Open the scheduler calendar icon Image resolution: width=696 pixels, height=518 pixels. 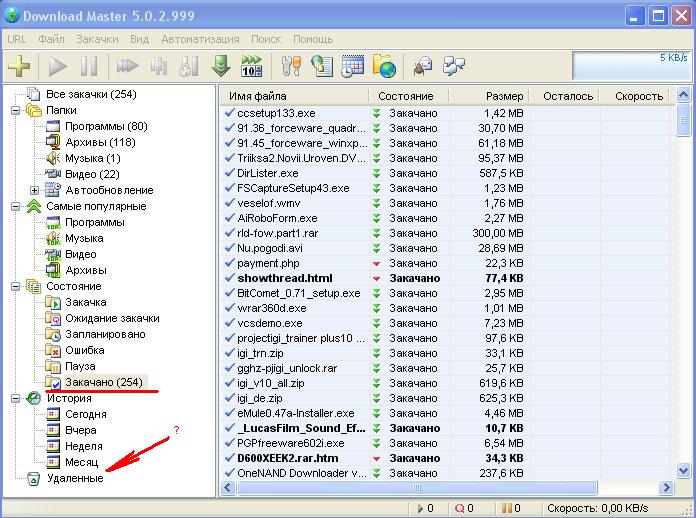point(353,66)
